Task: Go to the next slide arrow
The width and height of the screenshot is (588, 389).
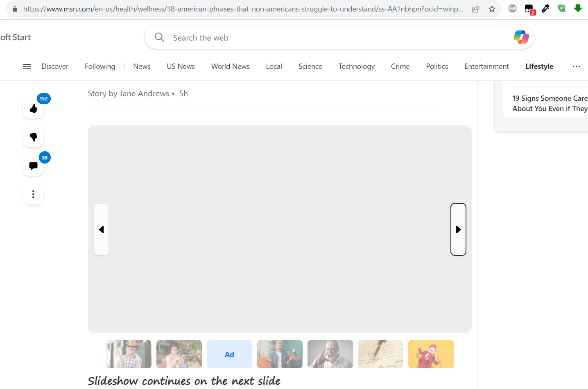Action: pyautogui.click(x=458, y=230)
